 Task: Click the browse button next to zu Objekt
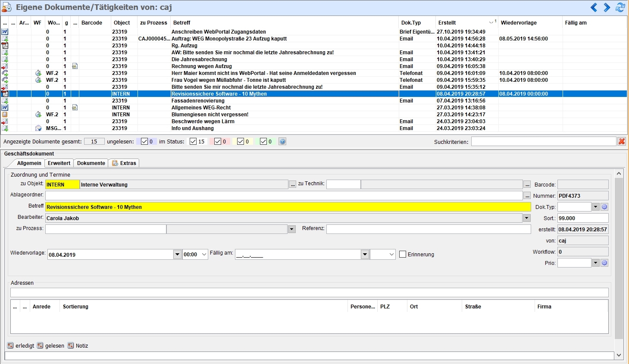[293, 184]
